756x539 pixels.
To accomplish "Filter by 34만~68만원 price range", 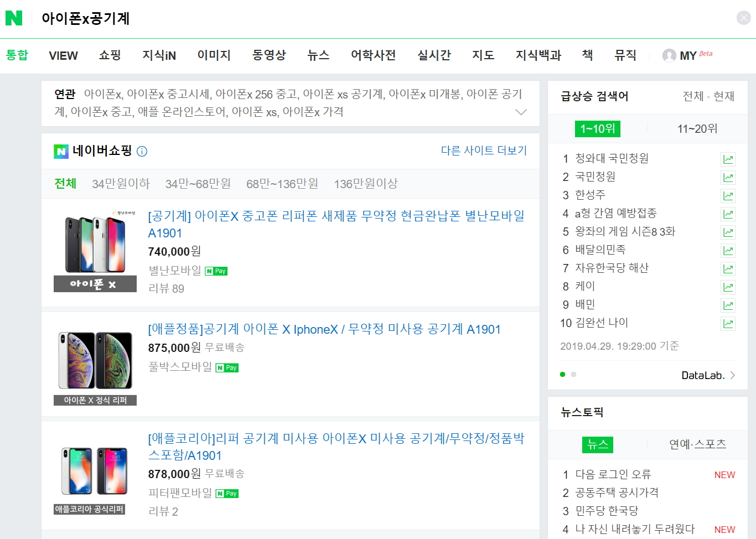I will [198, 184].
